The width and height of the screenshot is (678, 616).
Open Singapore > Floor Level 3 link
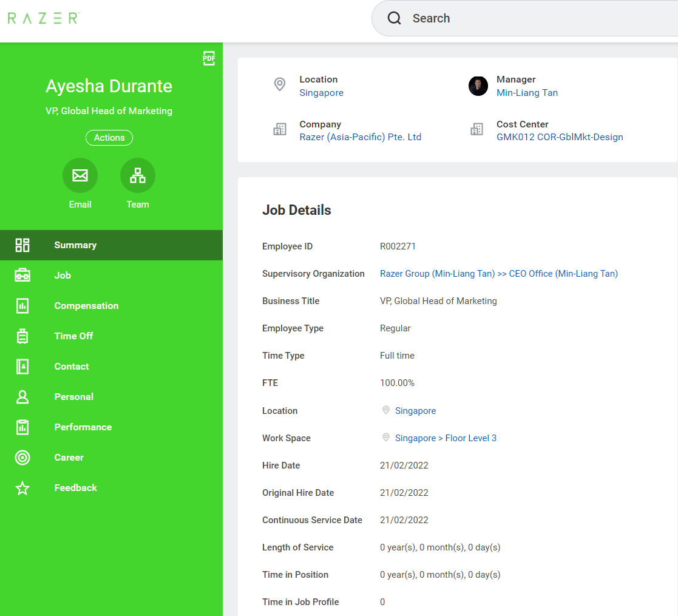click(446, 438)
